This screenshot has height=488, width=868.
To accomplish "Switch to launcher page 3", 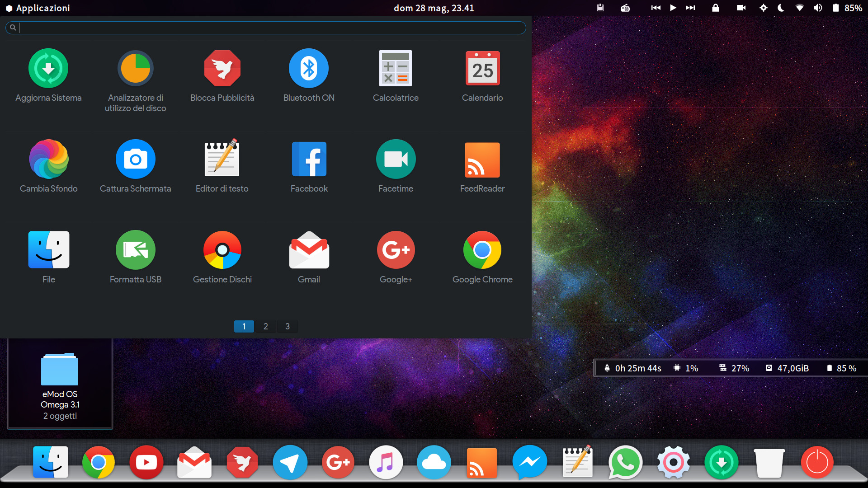I will (288, 326).
